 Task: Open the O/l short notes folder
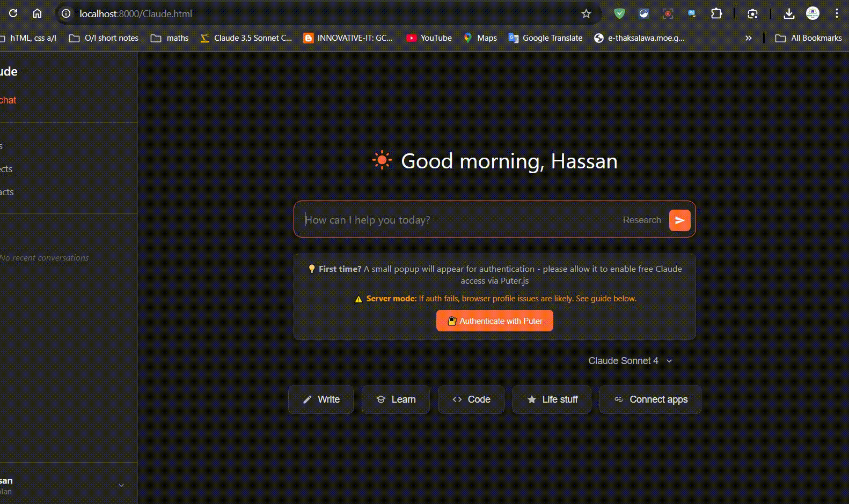104,38
